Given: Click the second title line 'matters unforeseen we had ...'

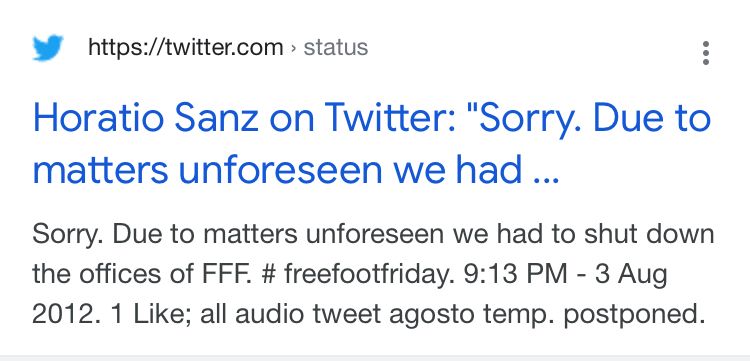Looking at the screenshot, I should pos(296,171).
